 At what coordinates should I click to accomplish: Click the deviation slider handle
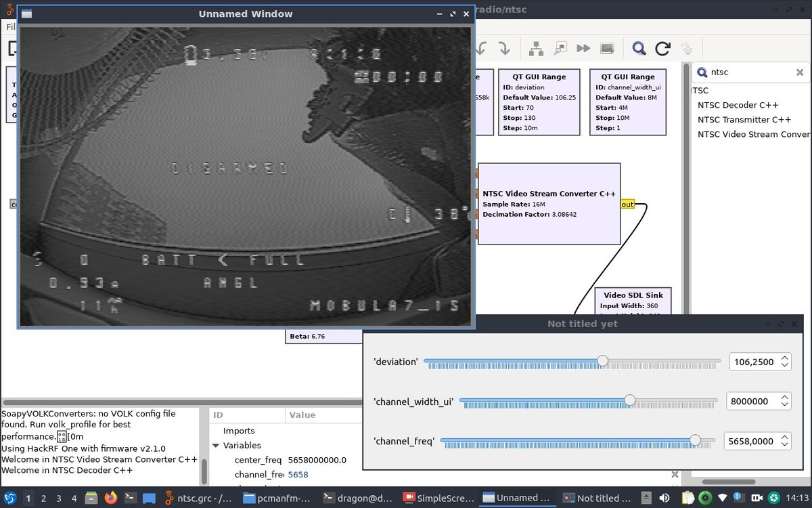(x=602, y=361)
